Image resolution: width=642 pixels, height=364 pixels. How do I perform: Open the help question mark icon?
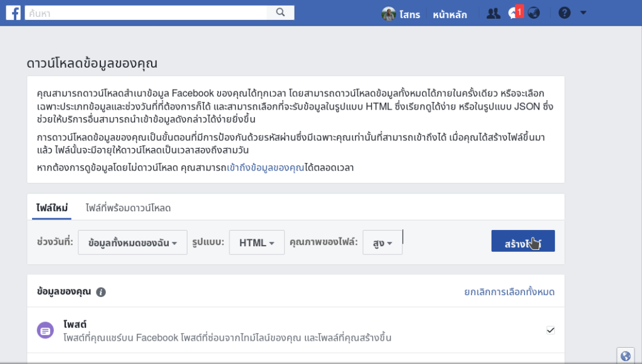tap(564, 13)
